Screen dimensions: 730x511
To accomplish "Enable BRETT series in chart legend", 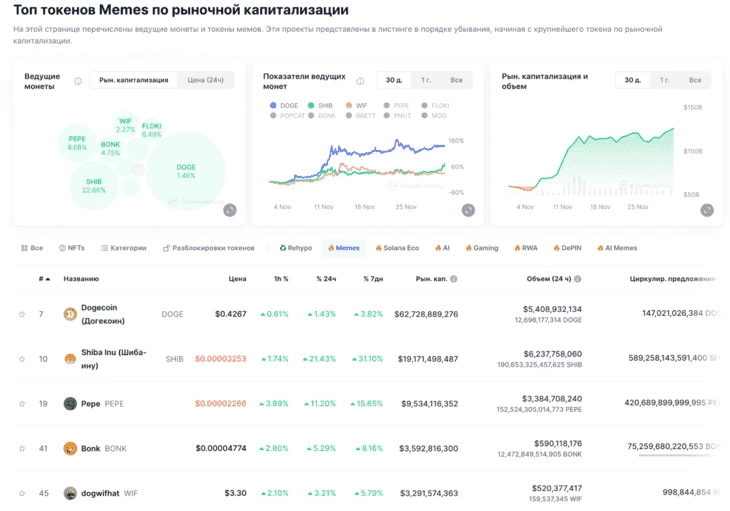I will [x=361, y=115].
